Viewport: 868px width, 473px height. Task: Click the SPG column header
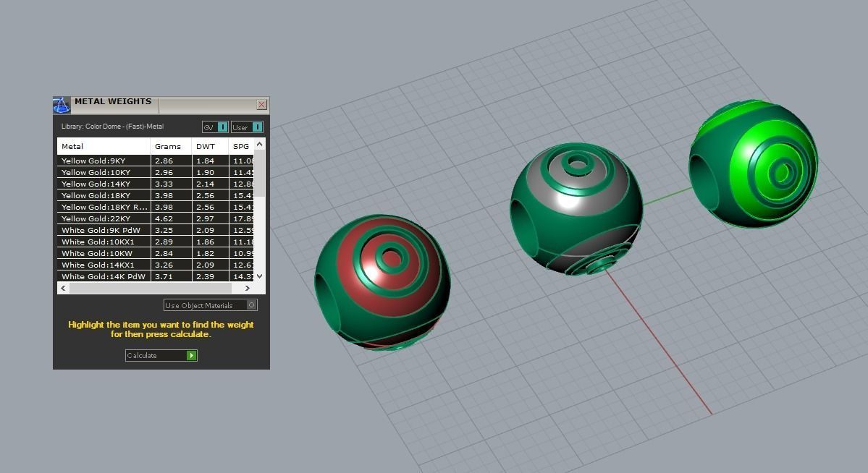click(x=241, y=147)
